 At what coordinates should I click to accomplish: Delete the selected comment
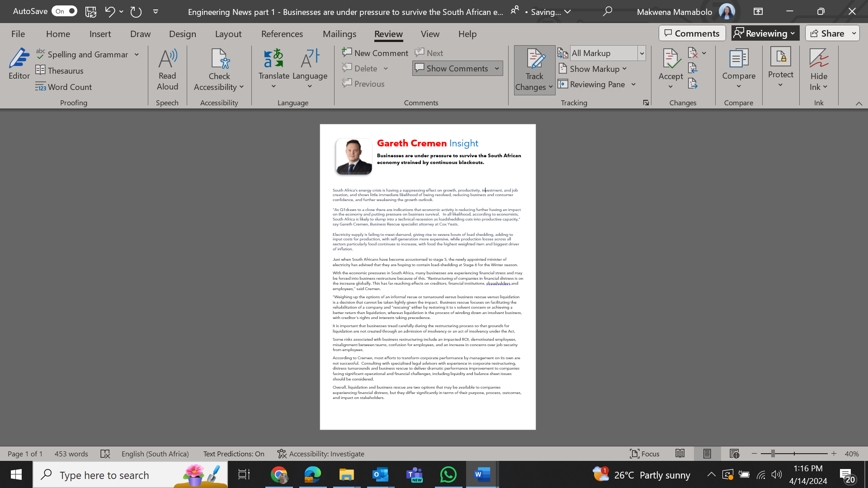click(x=360, y=68)
